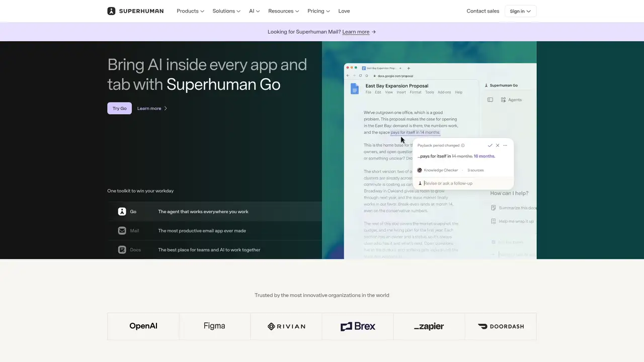Click the DoorDash logo

pyautogui.click(x=501, y=326)
